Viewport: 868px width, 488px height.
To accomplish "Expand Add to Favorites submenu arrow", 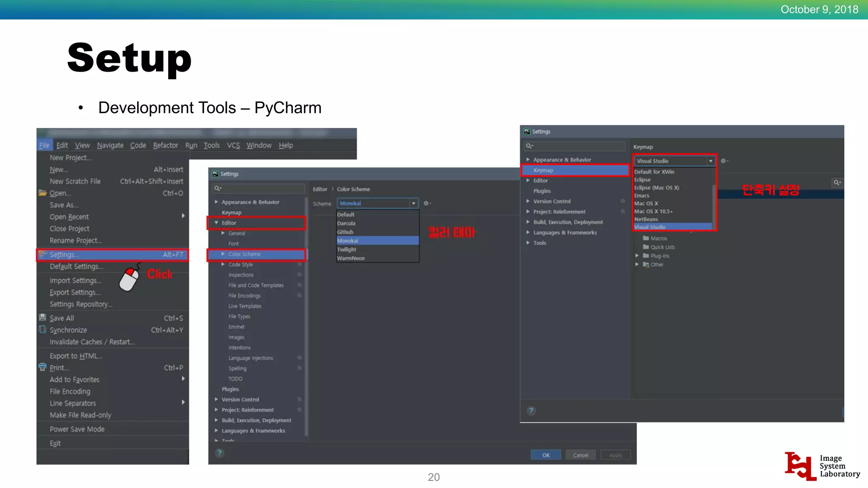I will (183, 378).
